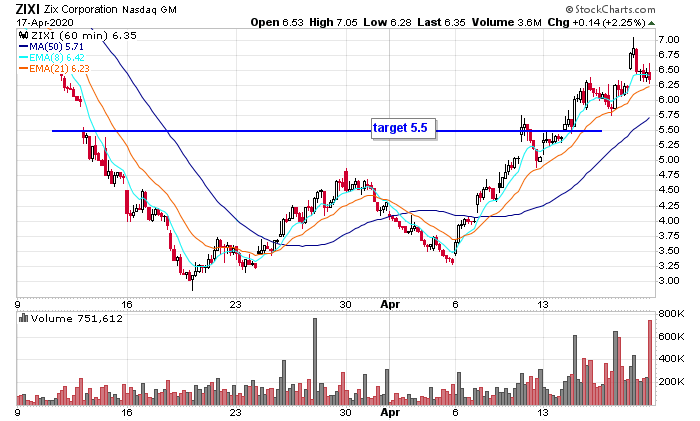The width and height of the screenshot is (700, 421).
Task: Click the green up-arrow change indicator
Action: click(652, 23)
